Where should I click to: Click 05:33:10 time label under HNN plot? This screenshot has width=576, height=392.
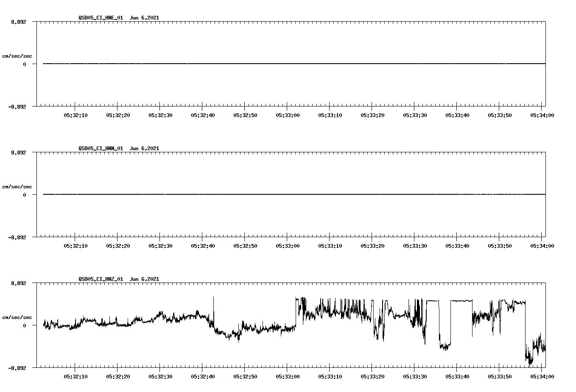point(330,246)
